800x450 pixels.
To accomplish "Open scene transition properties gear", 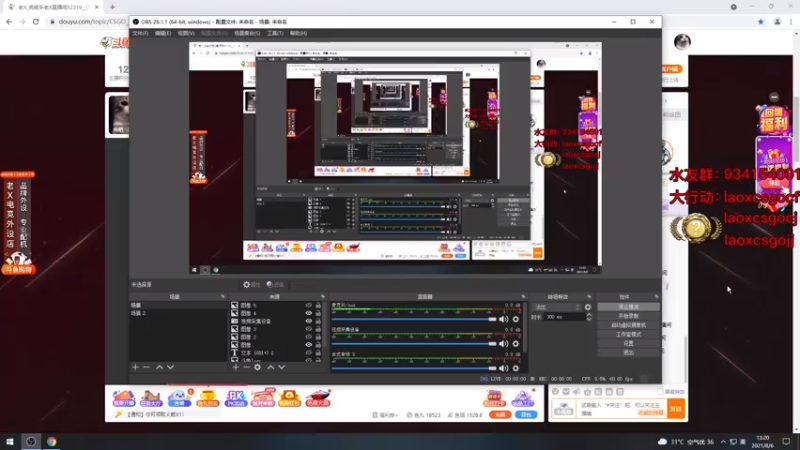I will pyautogui.click(x=588, y=307).
